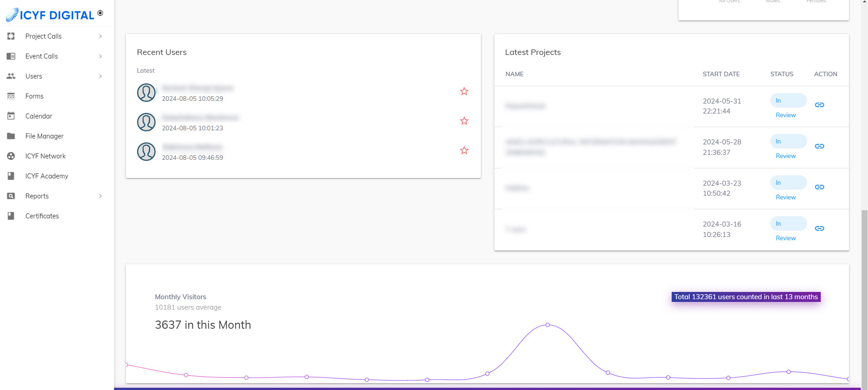Image resolution: width=868 pixels, height=390 pixels.
Task: Click the total users counted badge
Action: (746, 297)
